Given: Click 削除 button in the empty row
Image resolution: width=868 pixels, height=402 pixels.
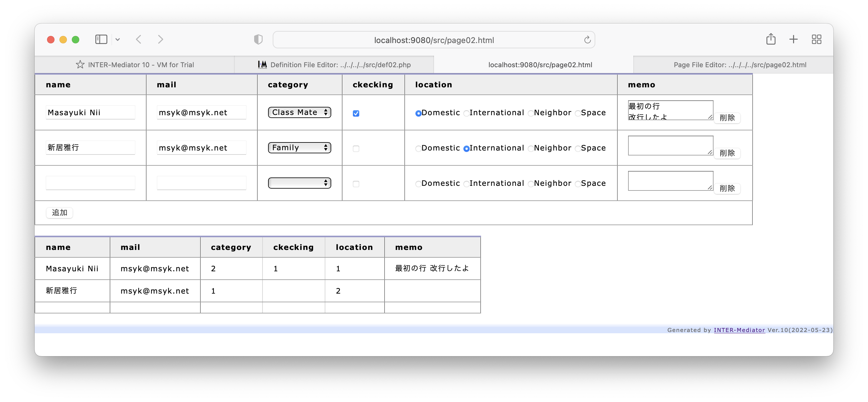Looking at the screenshot, I should point(727,189).
